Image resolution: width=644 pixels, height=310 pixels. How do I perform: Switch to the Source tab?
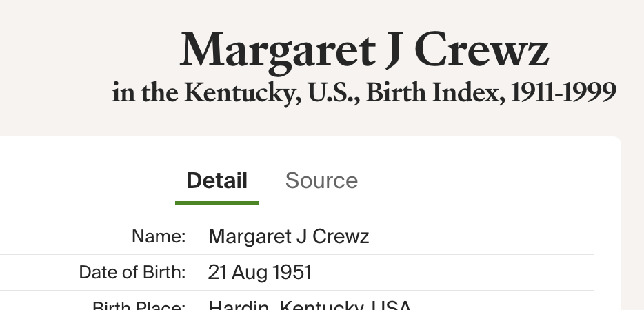click(x=321, y=180)
